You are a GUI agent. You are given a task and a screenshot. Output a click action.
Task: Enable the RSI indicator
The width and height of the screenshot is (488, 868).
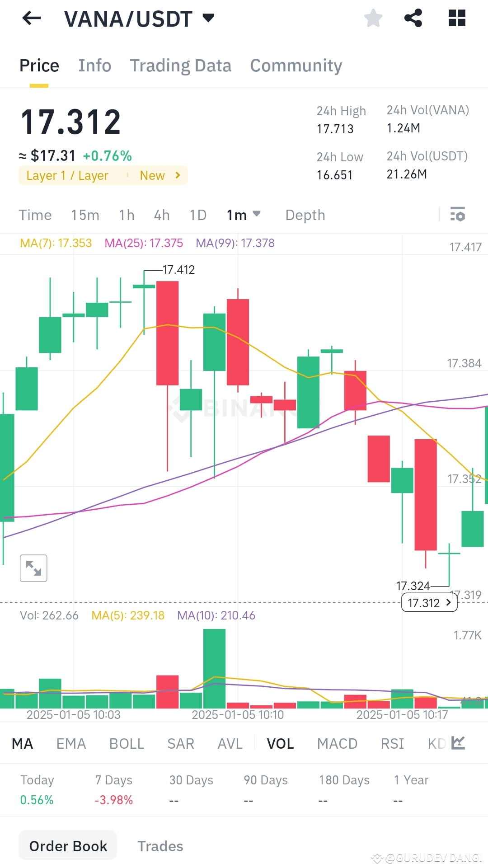tap(392, 743)
